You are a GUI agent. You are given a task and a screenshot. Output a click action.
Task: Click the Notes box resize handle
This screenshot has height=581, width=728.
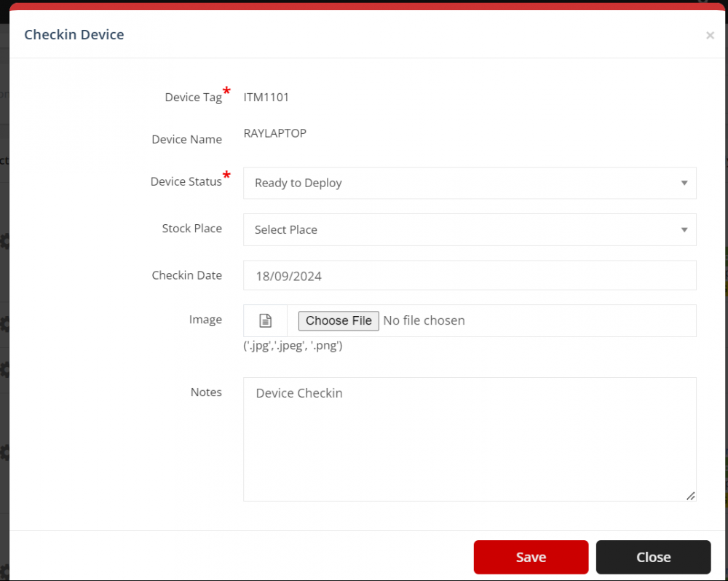click(x=690, y=496)
